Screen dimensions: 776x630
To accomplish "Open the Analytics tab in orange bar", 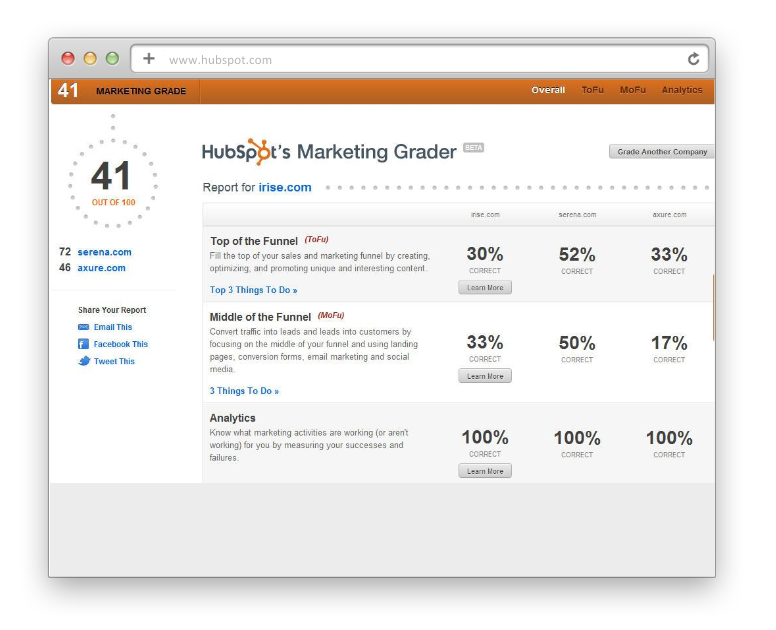I will pyautogui.click(x=682, y=90).
